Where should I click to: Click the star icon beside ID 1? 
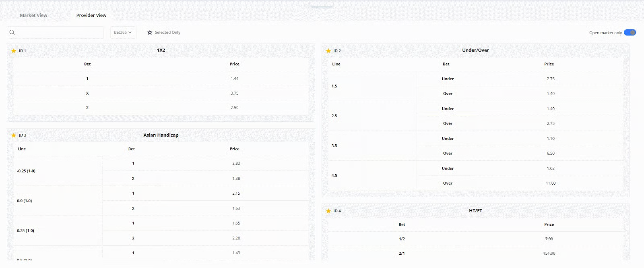click(14, 51)
